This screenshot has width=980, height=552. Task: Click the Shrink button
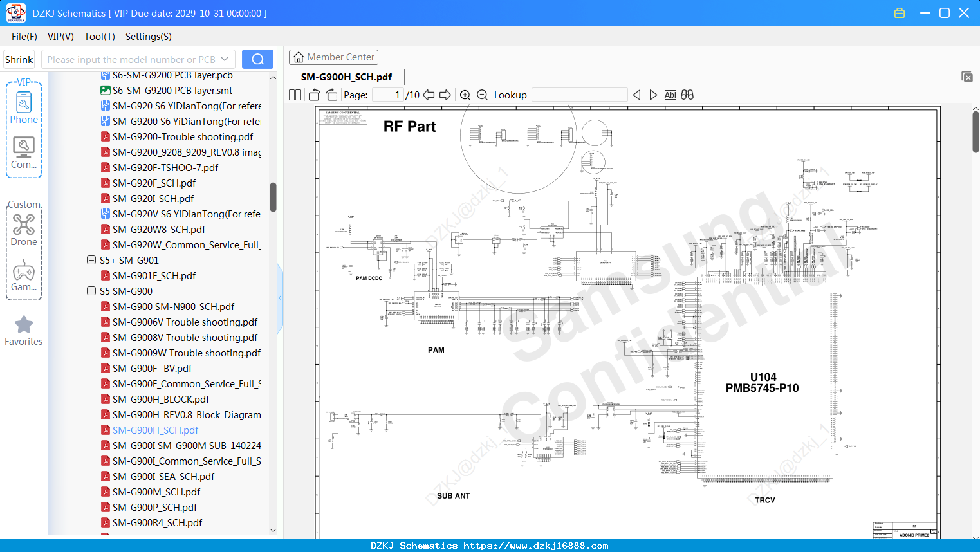(19, 59)
